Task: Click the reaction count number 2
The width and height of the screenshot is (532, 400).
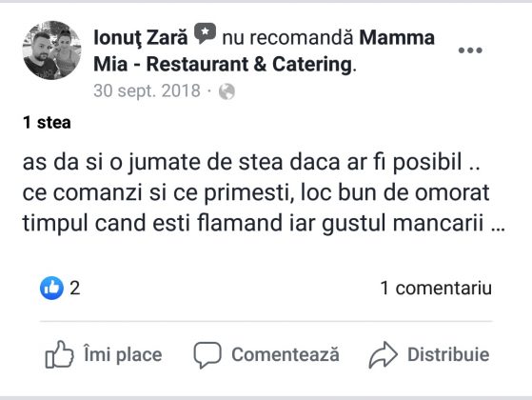Action: pos(75,288)
